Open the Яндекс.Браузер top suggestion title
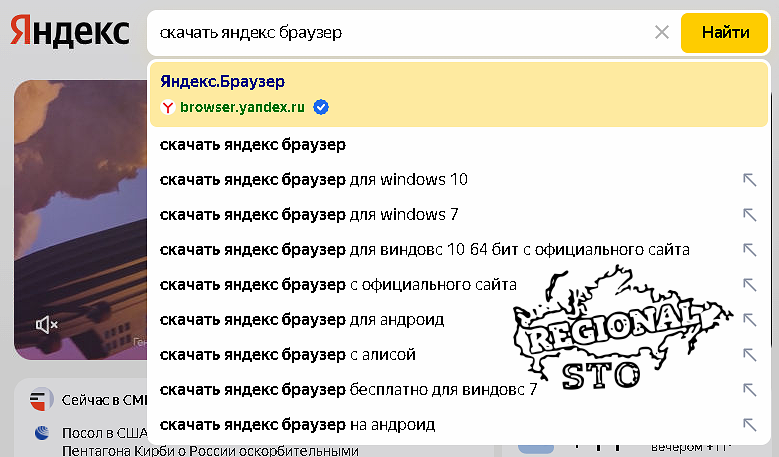This screenshot has height=457, width=779. coord(223,81)
